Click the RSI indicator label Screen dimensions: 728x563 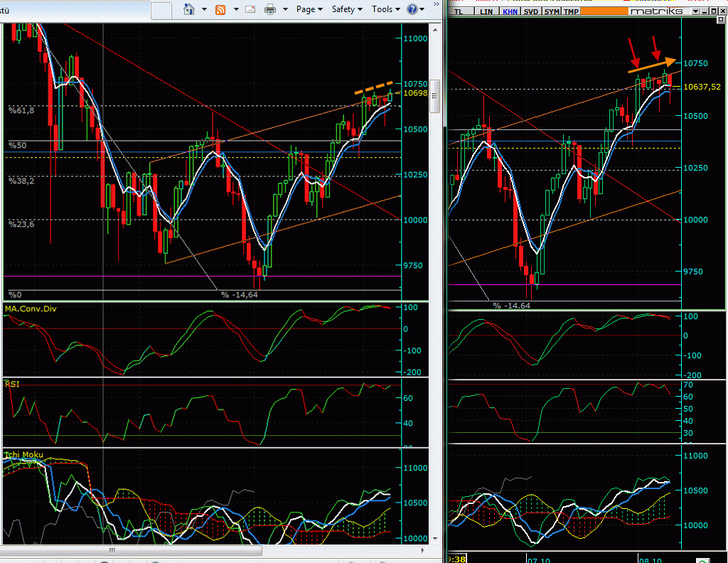[12, 384]
